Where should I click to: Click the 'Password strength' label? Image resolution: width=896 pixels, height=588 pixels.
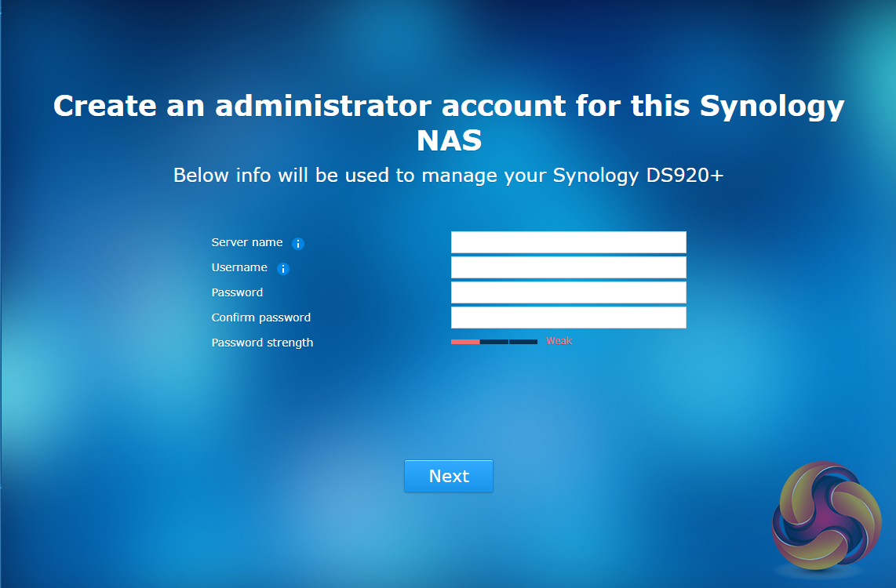click(262, 343)
